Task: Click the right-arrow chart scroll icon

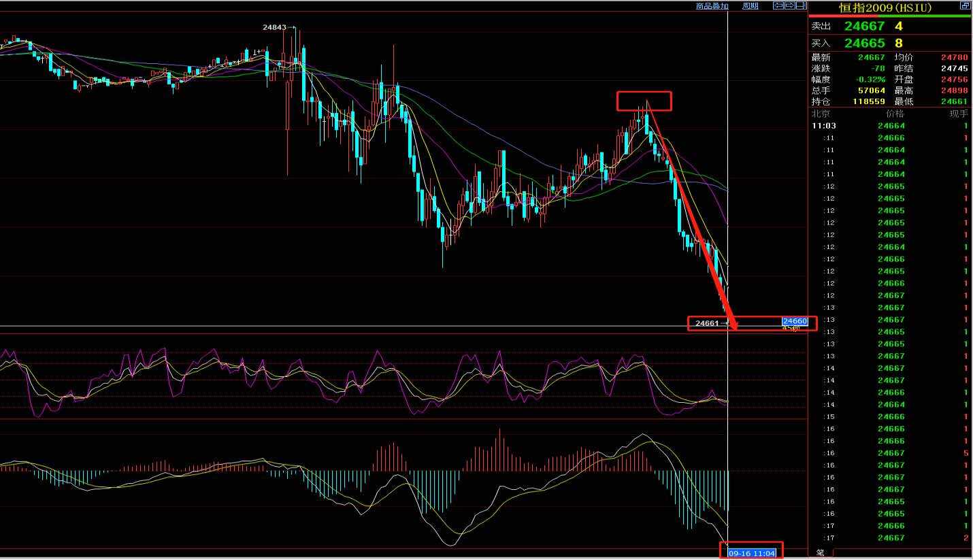Action: point(790,5)
